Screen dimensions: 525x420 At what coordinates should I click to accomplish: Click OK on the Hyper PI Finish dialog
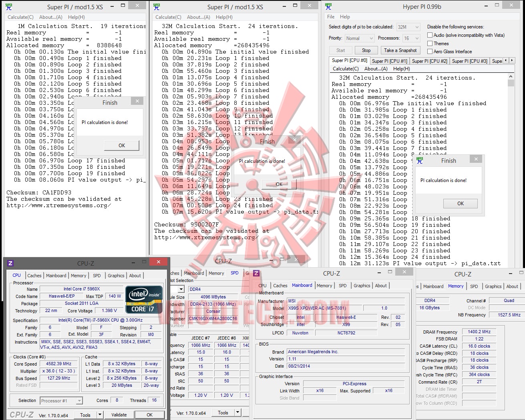coord(461,204)
